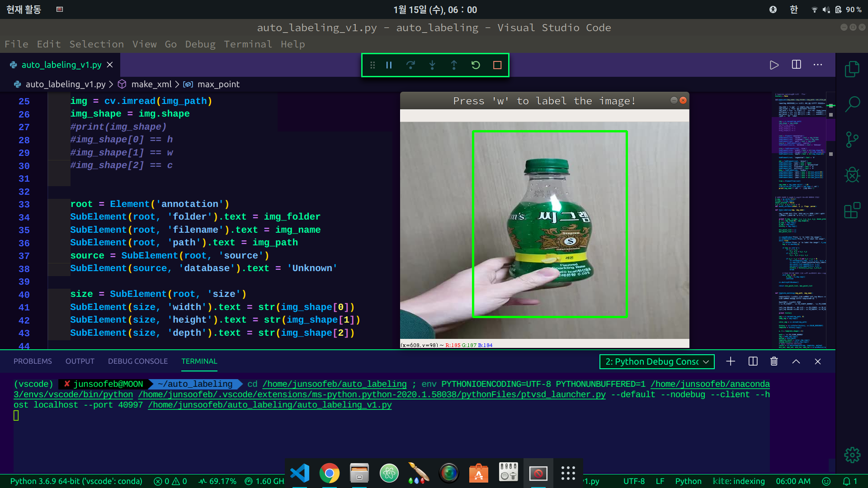868x488 pixels.
Task: Toggle maximized terminal panel size chevron
Action: (x=796, y=361)
